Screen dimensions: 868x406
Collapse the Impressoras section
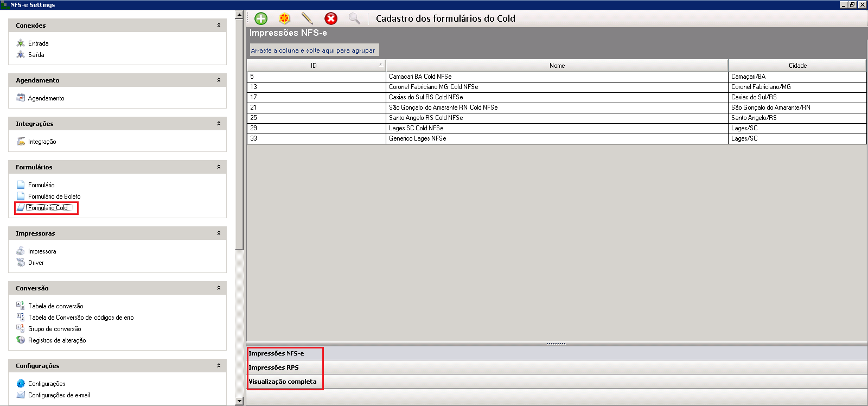click(219, 233)
